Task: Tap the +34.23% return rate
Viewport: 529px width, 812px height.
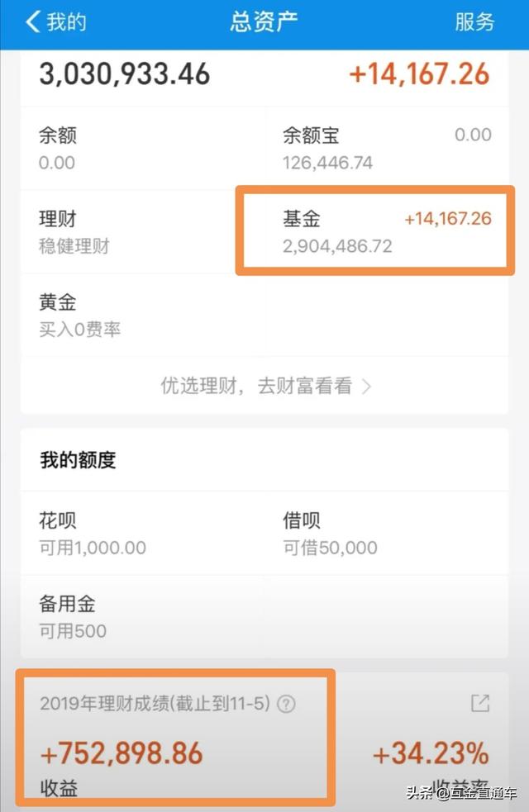Action: click(x=430, y=753)
